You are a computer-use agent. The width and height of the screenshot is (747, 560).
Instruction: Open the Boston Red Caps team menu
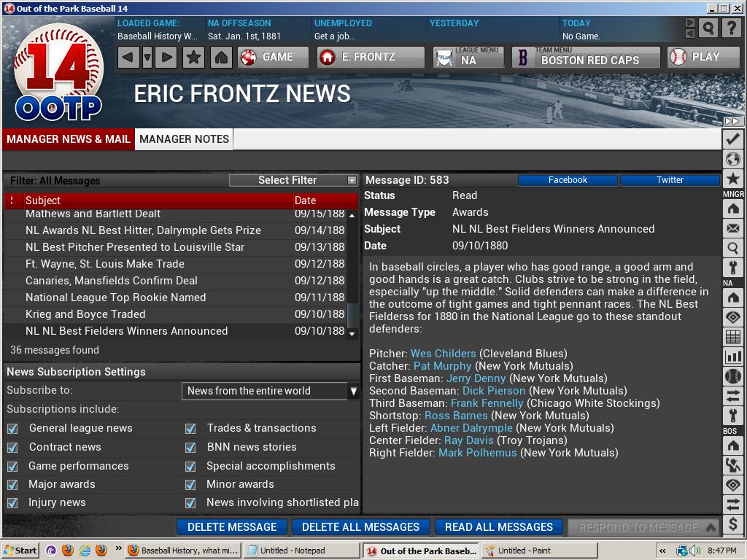click(x=586, y=57)
